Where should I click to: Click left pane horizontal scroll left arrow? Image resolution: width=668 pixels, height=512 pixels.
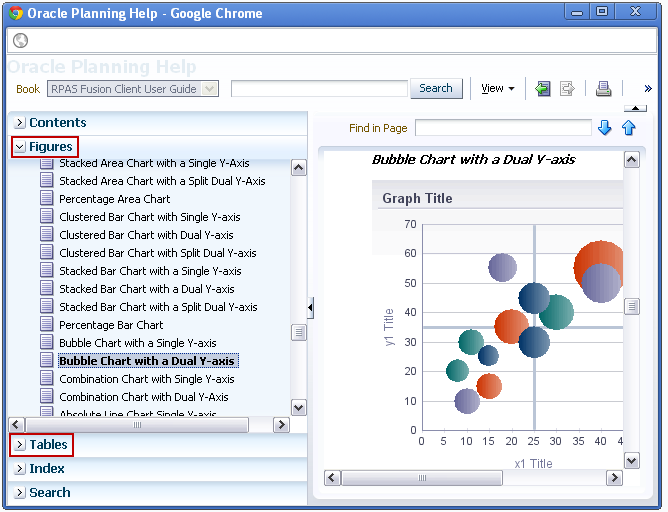[16, 425]
